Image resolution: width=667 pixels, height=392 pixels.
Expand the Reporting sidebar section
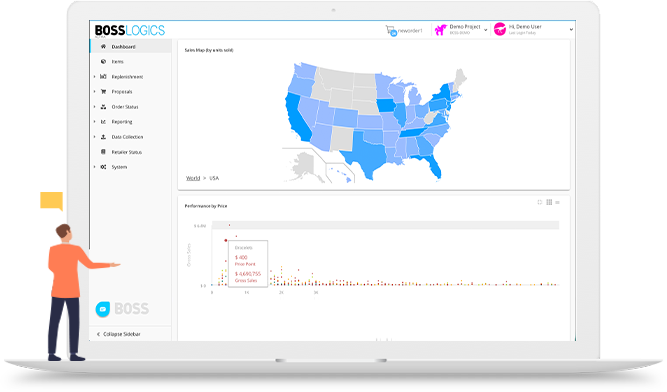tap(94, 122)
